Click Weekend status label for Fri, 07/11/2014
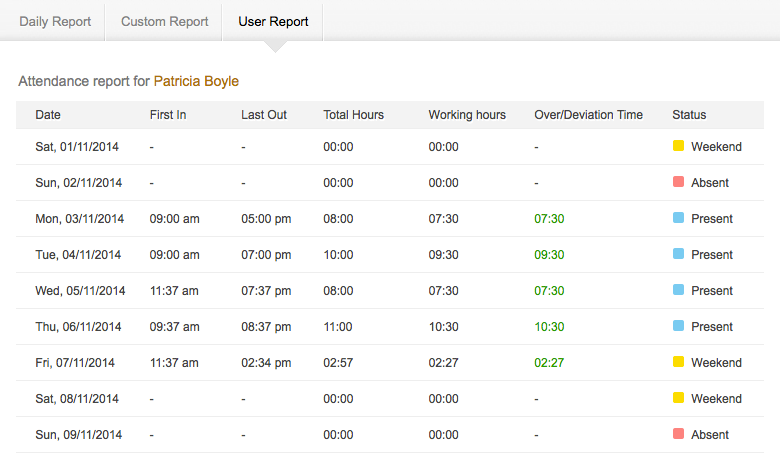 click(x=716, y=363)
